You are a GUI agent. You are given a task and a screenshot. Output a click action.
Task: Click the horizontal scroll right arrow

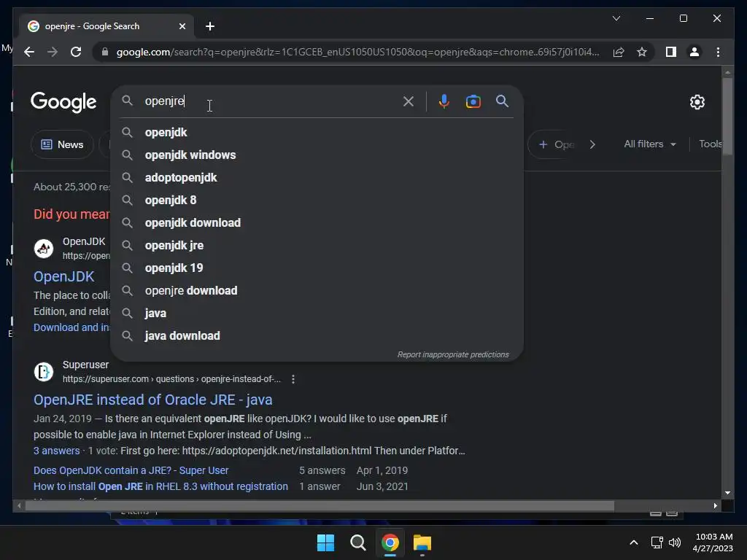(x=715, y=506)
